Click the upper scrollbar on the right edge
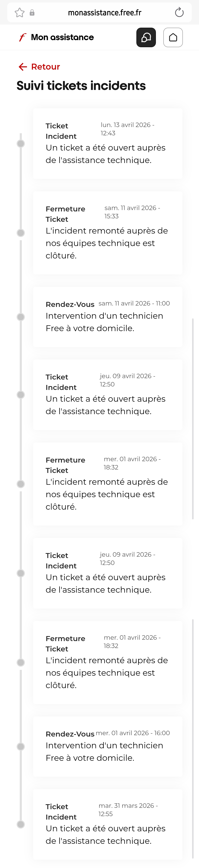The height and width of the screenshot is (868, 199). (193, 419)
